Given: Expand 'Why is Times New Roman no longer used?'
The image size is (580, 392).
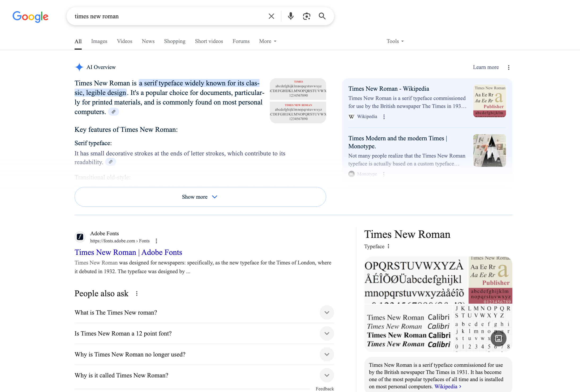Looking at the screenshot, I should [x=204, y=354].
